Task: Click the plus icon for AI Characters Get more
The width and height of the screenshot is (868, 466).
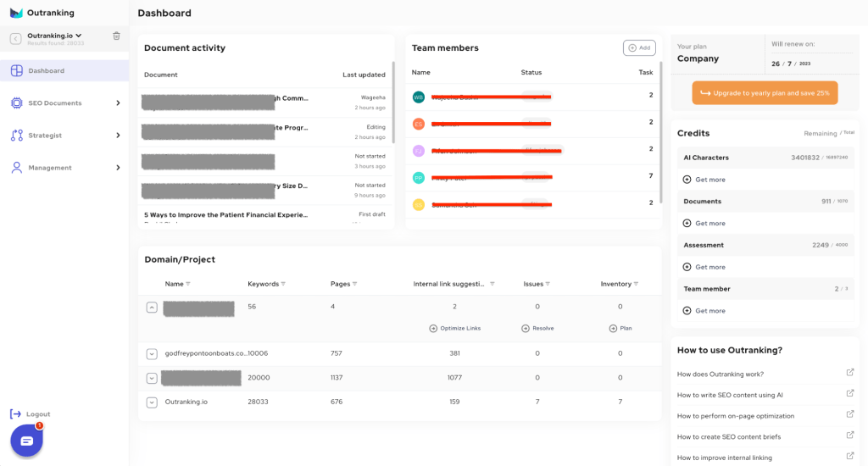Action: coord(687,180)
